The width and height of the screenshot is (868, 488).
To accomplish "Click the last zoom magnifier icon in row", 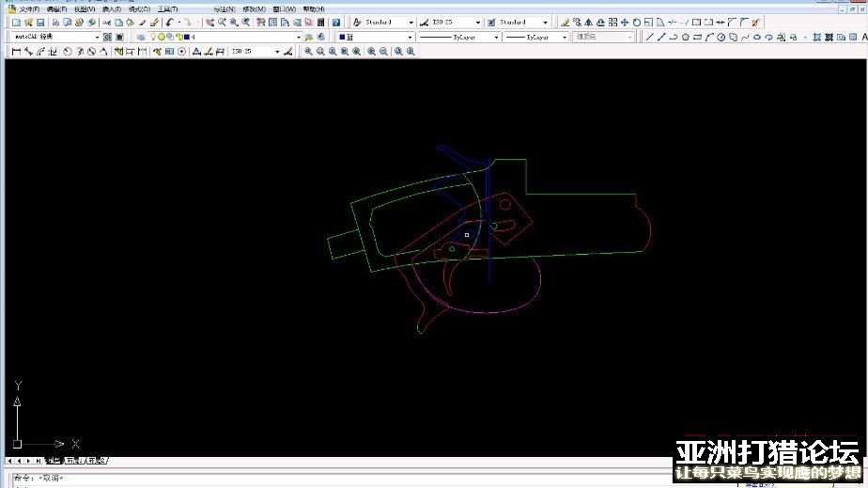I will pos(411,52).
